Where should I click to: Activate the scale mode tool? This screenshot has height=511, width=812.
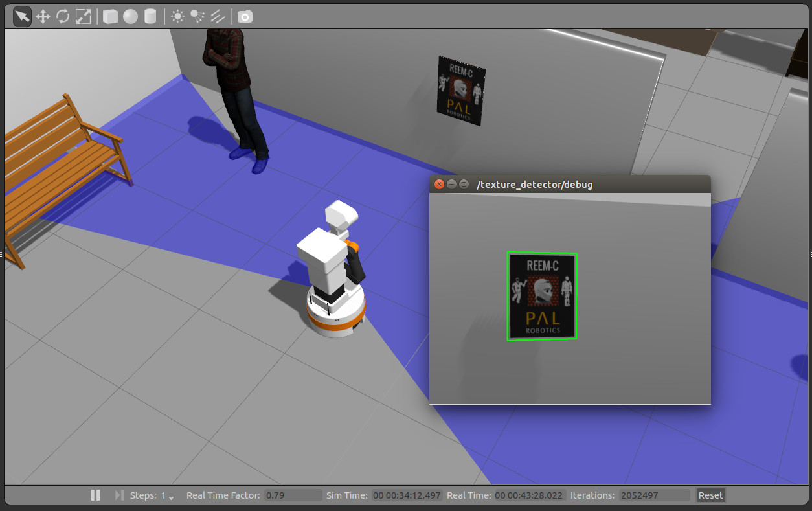83,16
